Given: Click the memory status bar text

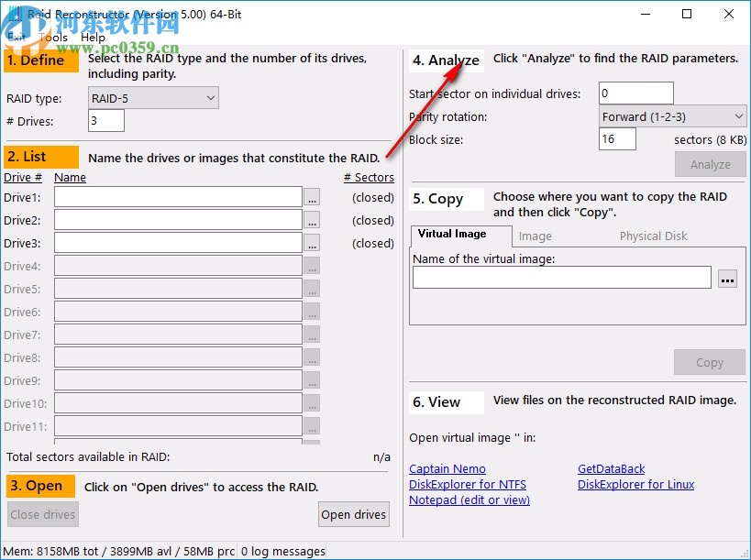Looking at the screenshot, I should click(x=119, y=552).
